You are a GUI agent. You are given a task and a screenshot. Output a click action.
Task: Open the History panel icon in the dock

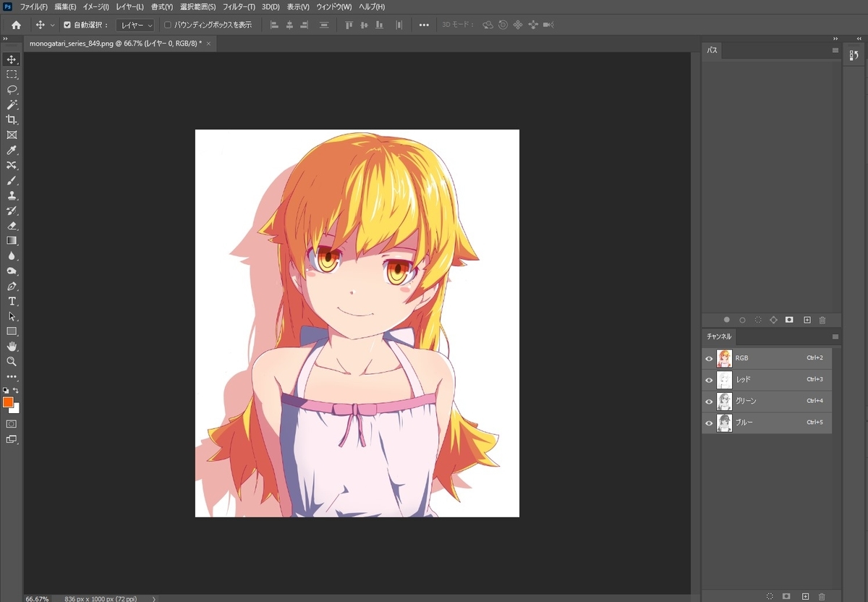pos(854,55)
